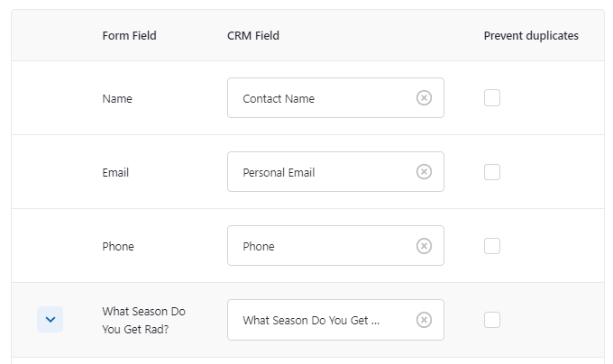Click the Form Field column header
This screenshot has width=613, height=364.
[129, 36]
